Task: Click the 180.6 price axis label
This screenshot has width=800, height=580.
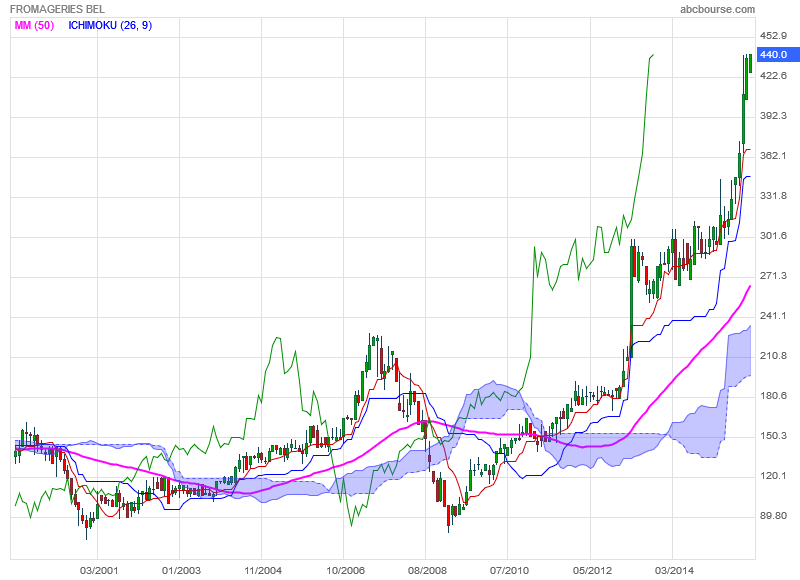Action: (x=773, y=396)
